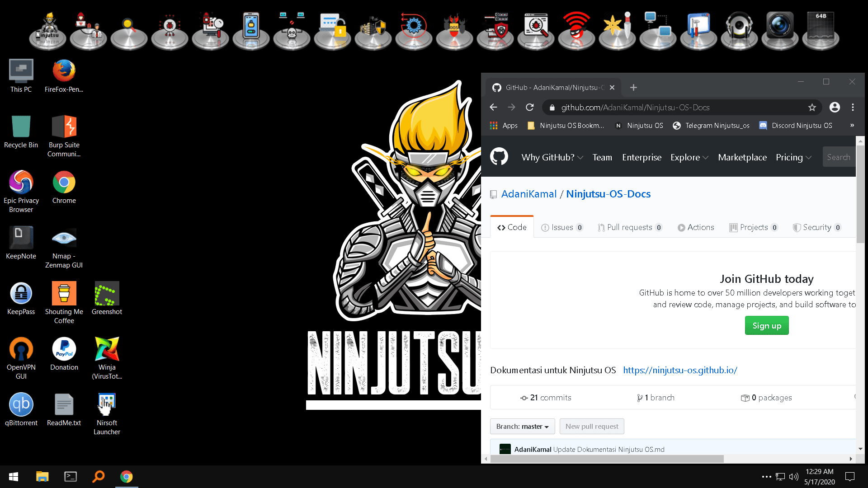The height and width of the screenshot is (488, 868).
Task: Open This PC desktop icon
Action: click(21, 76)
